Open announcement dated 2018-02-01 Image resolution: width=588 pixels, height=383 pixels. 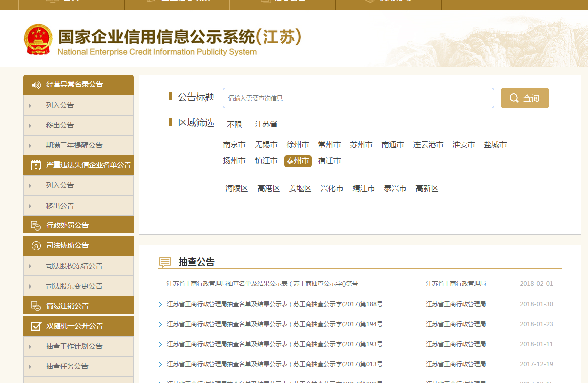262,284
